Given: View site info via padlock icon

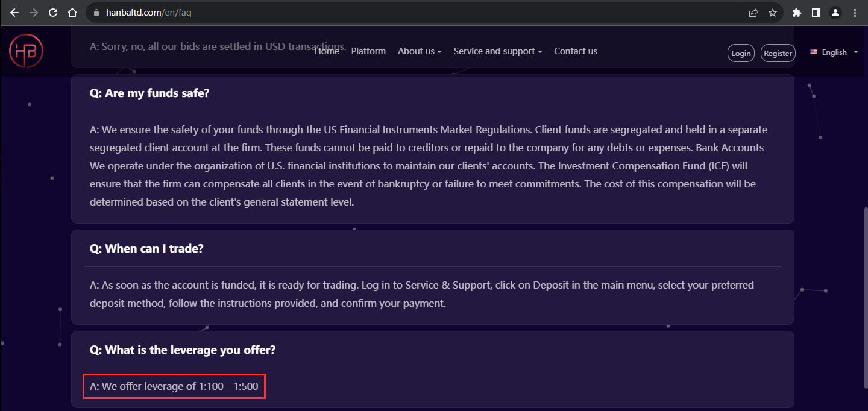Looking at the screenshot, I should 96,13.
